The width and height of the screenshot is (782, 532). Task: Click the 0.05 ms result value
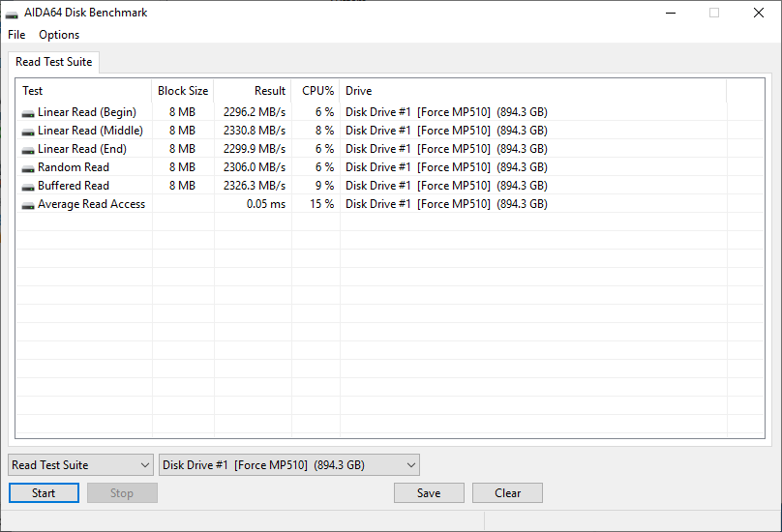[x=266, y=204]
